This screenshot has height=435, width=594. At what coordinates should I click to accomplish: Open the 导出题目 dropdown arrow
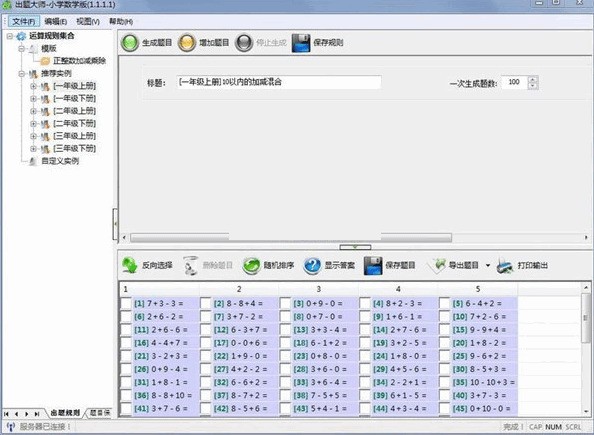coord(488,265)
